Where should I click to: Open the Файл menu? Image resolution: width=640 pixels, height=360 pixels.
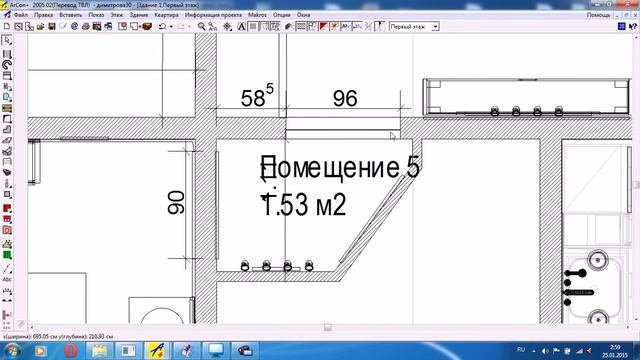(x=21, y=15)
